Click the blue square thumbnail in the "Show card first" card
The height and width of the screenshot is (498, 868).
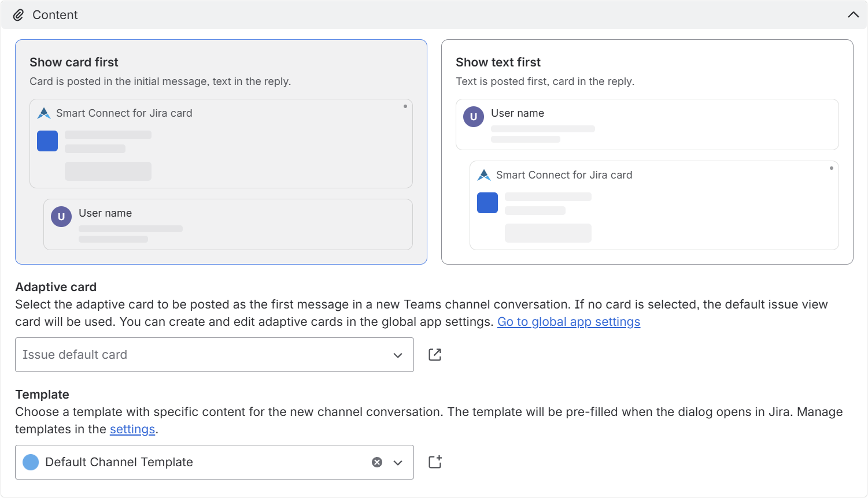(x=47, y=141)
